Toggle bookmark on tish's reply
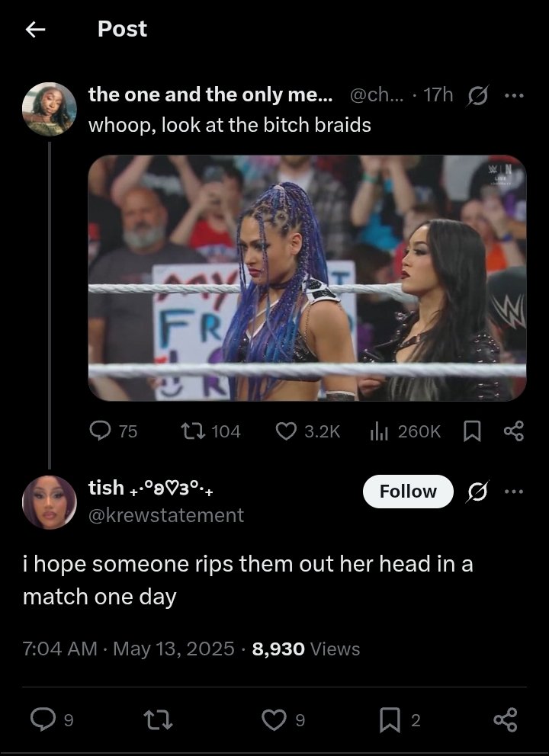Screen dimensions: 549x756 click(x=400, y=720)
